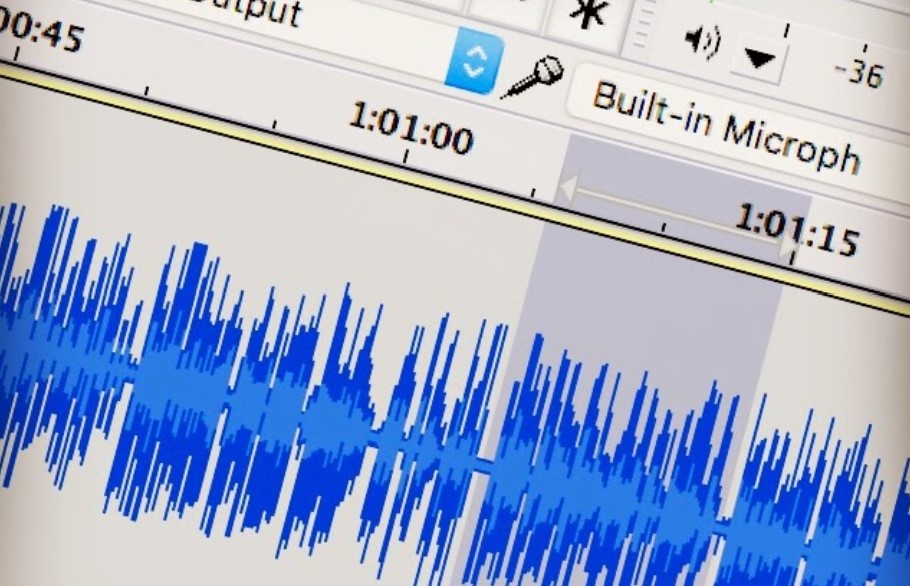Viewport: 910px width, 586px height.
Task: Click the speaker playback meter icon
Action: click(x=703, y=42)
